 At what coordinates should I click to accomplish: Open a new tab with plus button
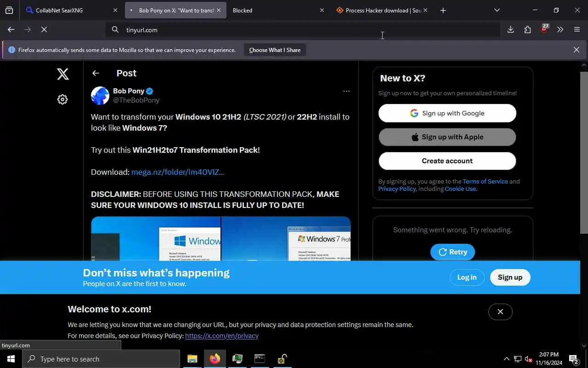[x=443, y=10]
